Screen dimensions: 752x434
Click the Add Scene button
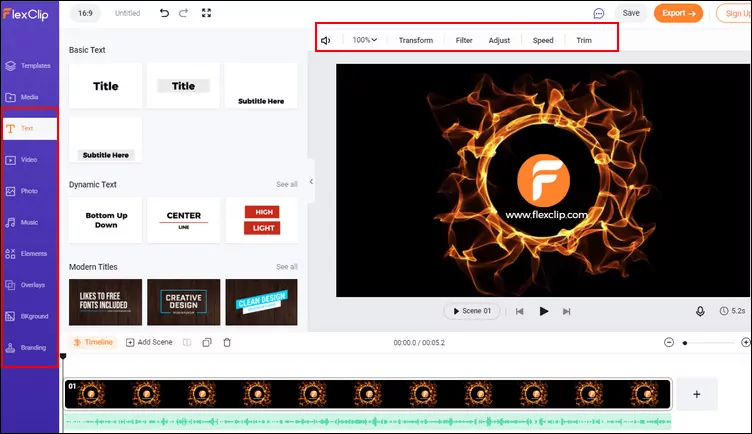click(x=149, y=342)
